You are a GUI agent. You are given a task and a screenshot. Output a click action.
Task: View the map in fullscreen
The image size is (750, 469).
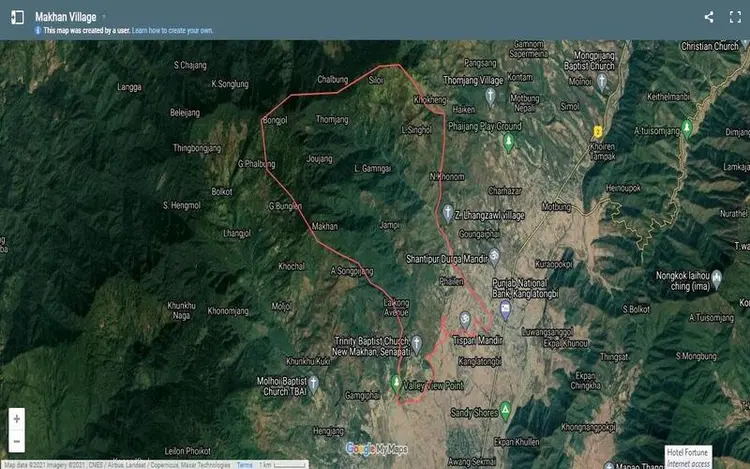[x=735, y=17]
